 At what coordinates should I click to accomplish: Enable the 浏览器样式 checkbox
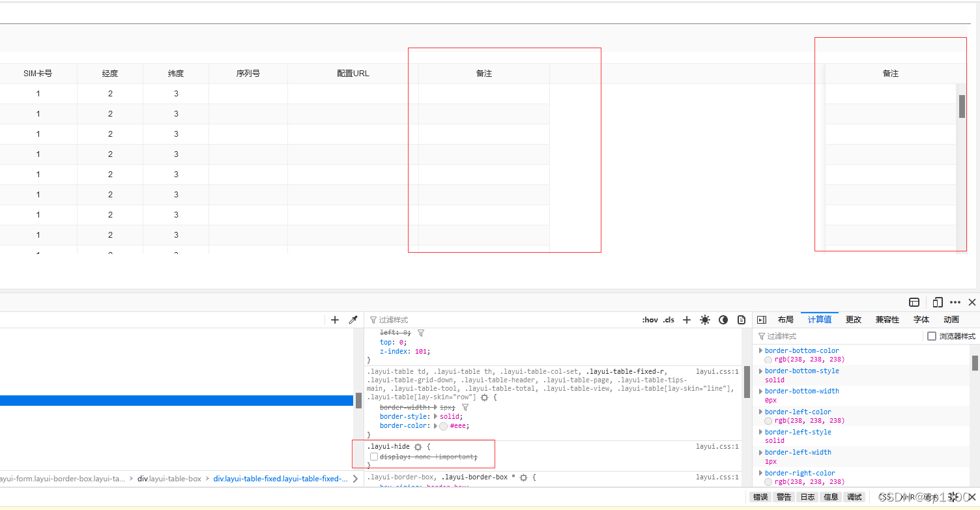pyautogui.click(x=932, y=336)
